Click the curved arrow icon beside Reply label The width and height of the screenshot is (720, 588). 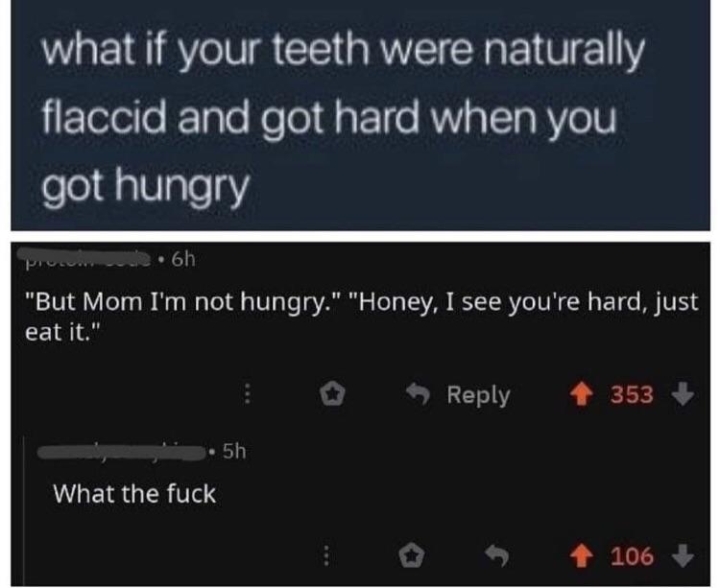pyautogui.click(x=419, y=394)
